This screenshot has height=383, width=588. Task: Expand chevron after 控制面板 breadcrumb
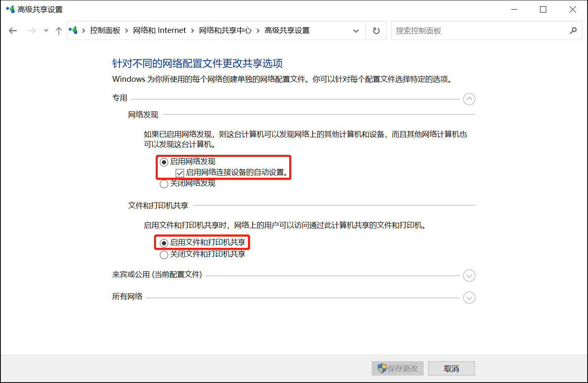pyautogui.click(x=126, y=30)
